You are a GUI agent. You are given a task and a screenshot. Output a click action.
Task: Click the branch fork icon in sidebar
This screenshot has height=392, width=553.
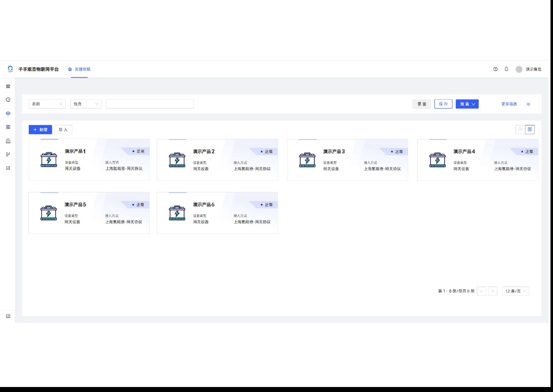8,154
